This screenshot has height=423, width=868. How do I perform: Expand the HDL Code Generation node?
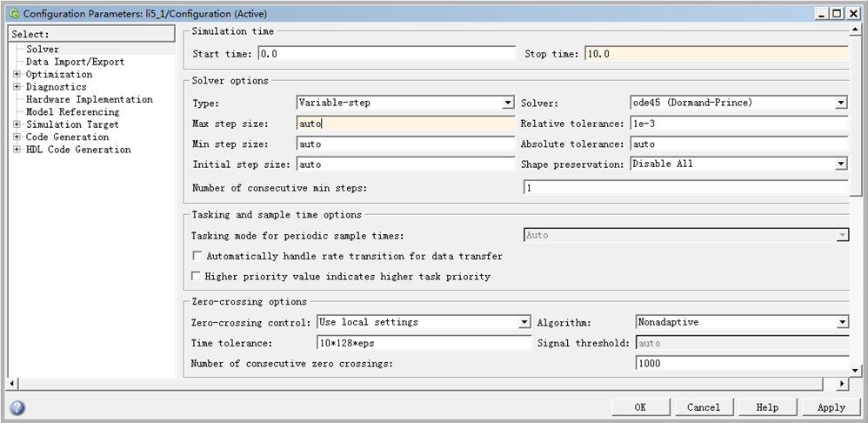pos(17,150)
